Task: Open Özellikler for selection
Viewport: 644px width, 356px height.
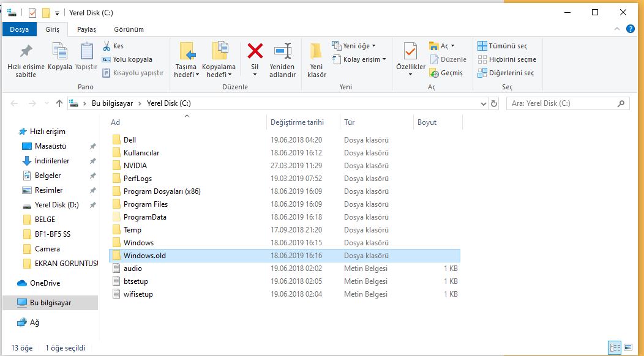Action: [410, 59]
